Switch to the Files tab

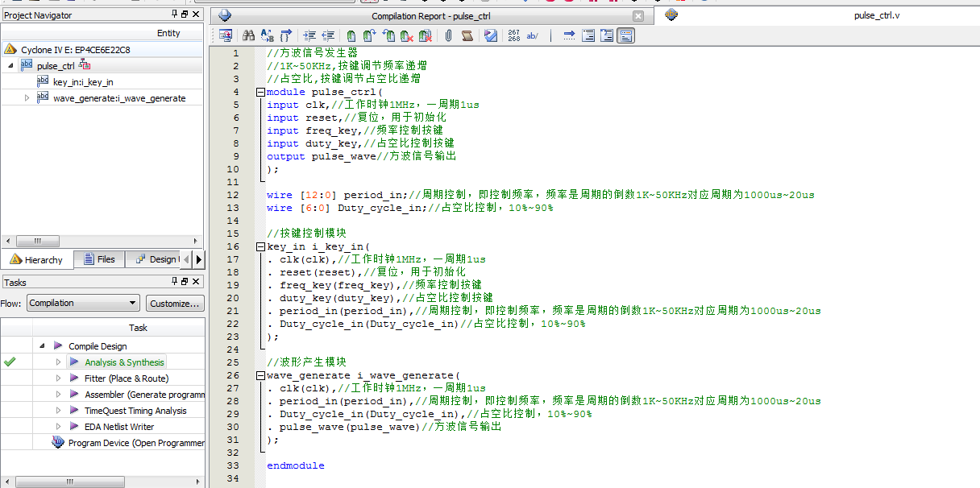point(99,259)
